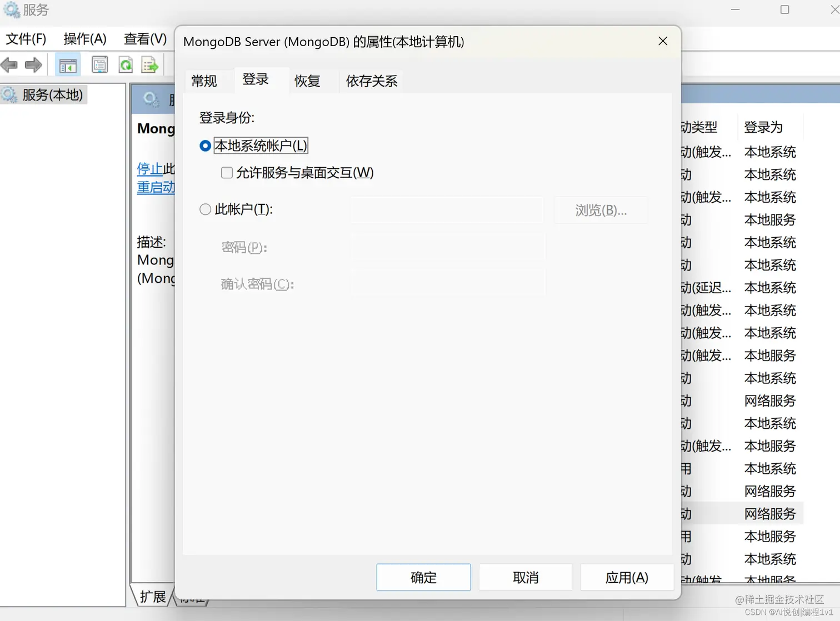Open the 文件 menu
The height and width of the screenshot is (621, 840).
(26, 39)
